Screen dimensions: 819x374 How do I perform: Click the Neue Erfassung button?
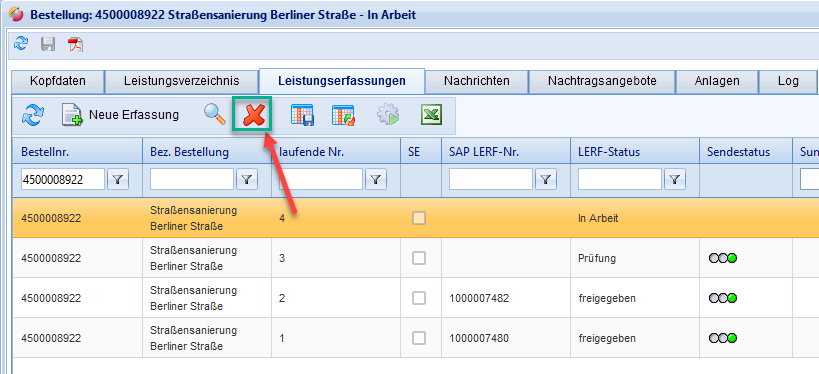click(120, 114)
